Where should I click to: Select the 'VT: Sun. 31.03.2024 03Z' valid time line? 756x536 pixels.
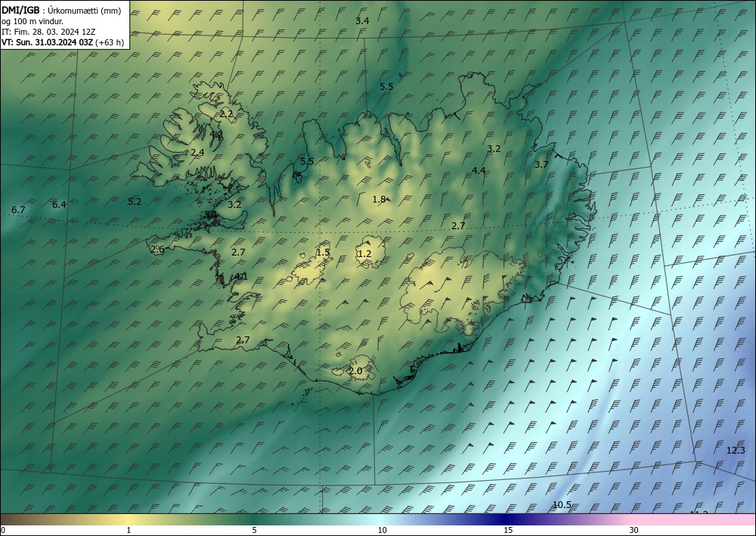point(47,42)
